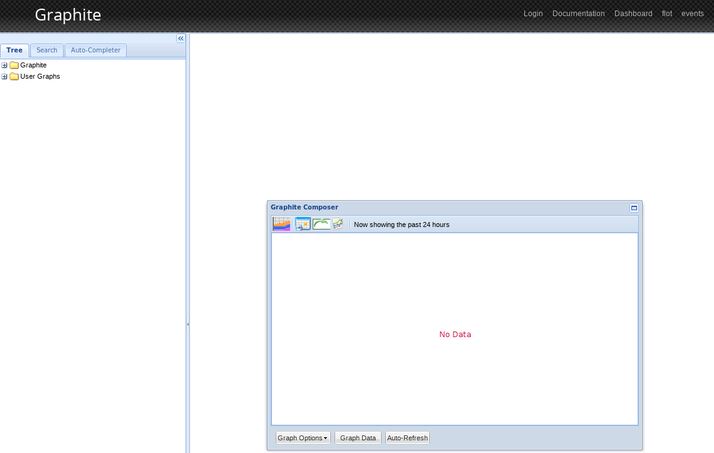This screenshot has height=453, width=714.
Task: Select the Tree tab
Action: point(15,50)
